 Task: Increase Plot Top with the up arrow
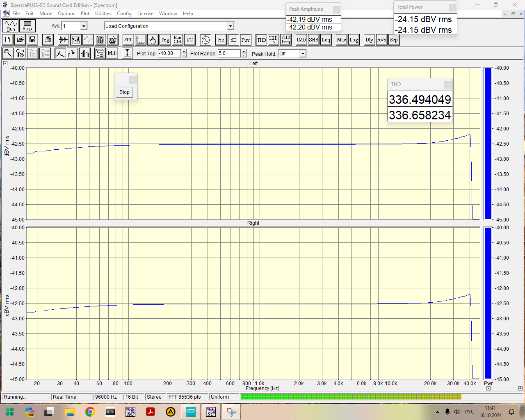point(184,52)
